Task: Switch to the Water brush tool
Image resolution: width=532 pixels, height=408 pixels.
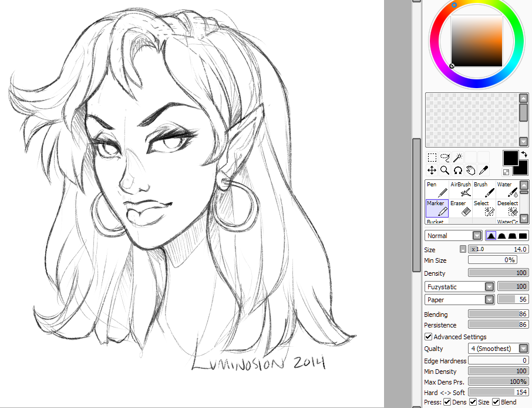Action: (506, 188)
